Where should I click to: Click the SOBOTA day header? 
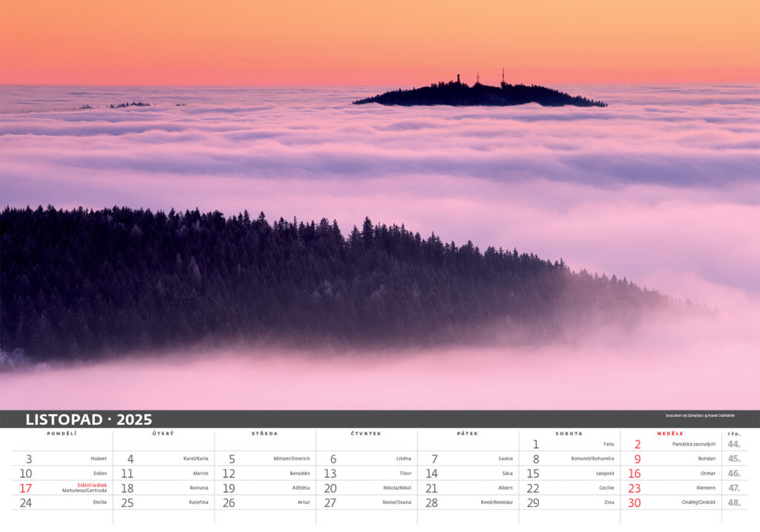[x=569, y=433]
